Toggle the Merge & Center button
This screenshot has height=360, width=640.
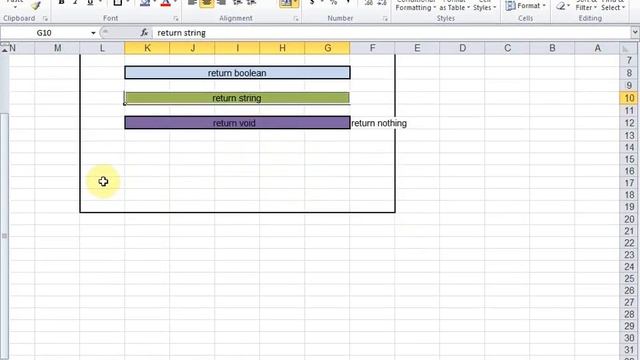[285, 3]
